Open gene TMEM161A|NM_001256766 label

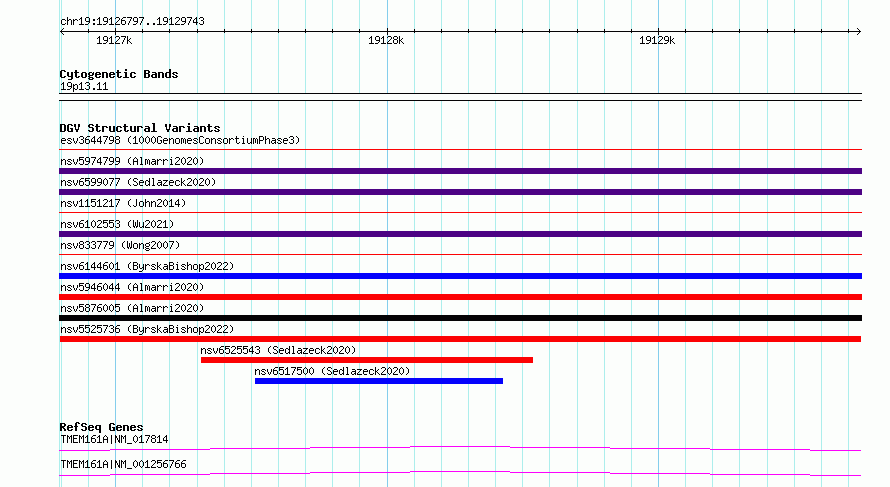(x=123, y=464)
